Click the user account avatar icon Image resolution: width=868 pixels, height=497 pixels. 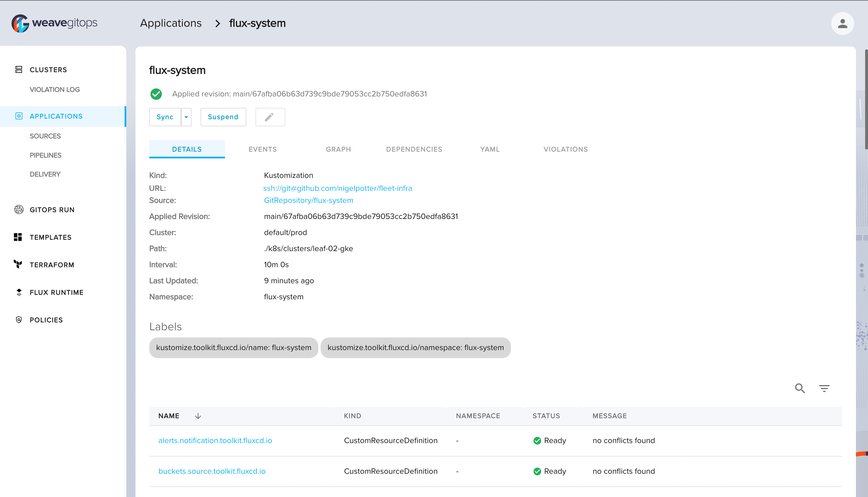coord(842,24)
